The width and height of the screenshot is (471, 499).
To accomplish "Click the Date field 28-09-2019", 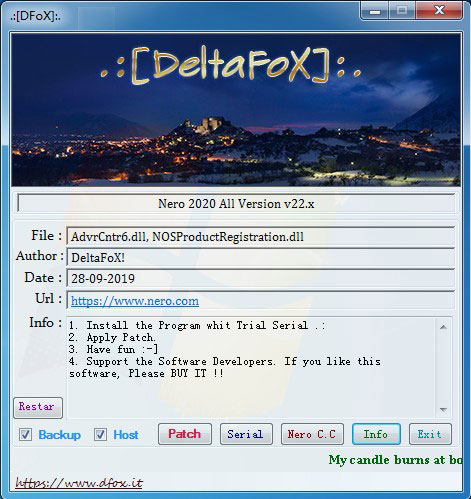I will 260,278.
